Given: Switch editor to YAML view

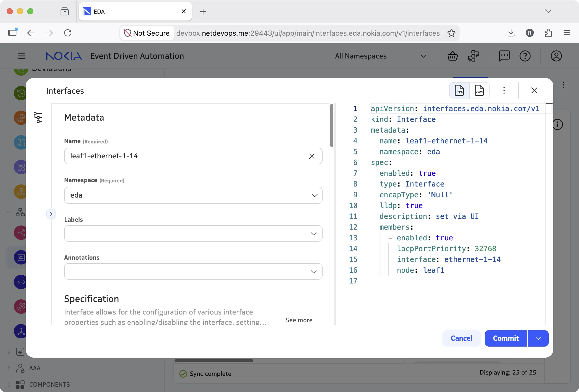Looking at the screenshot, I should [459, 90].
